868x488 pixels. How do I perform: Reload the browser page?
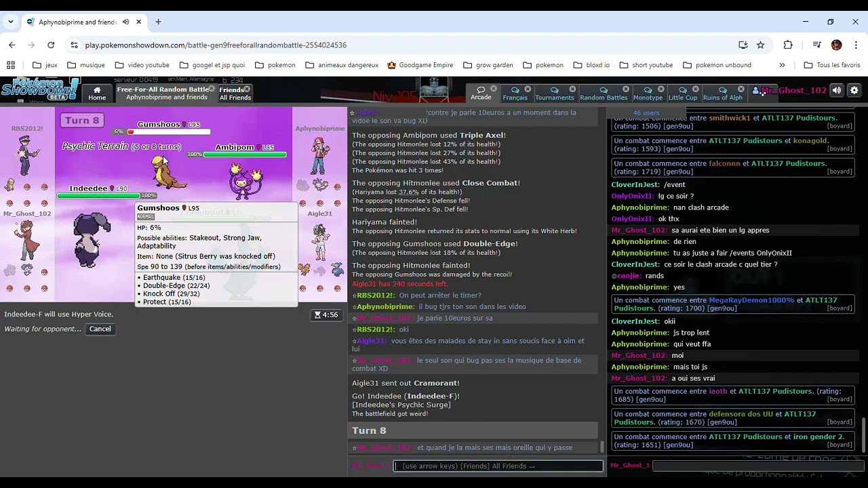coord(51,45)
